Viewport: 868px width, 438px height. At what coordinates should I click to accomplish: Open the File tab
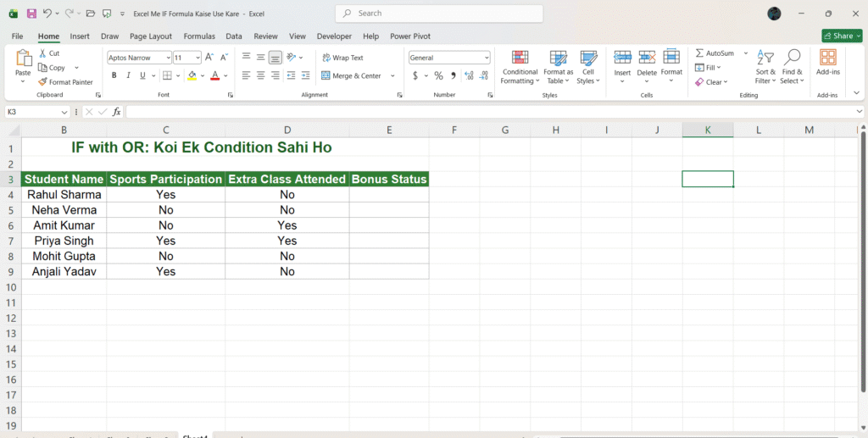pos(17,36)
